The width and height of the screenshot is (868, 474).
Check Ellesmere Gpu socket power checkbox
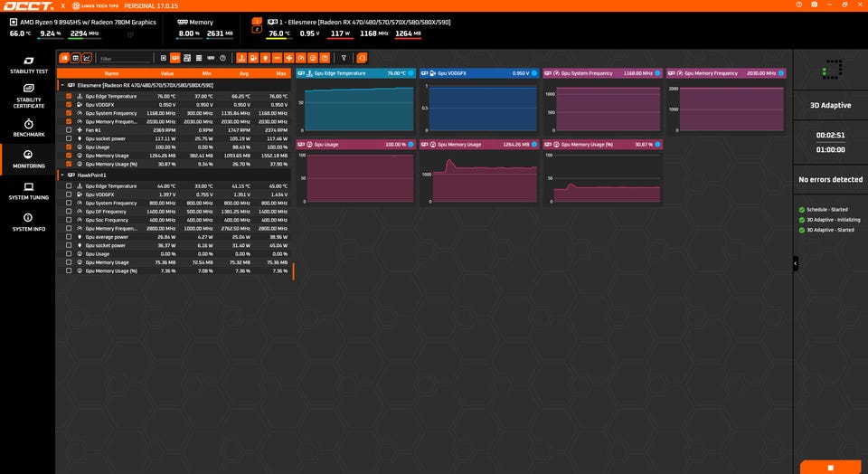click(69, 138)
